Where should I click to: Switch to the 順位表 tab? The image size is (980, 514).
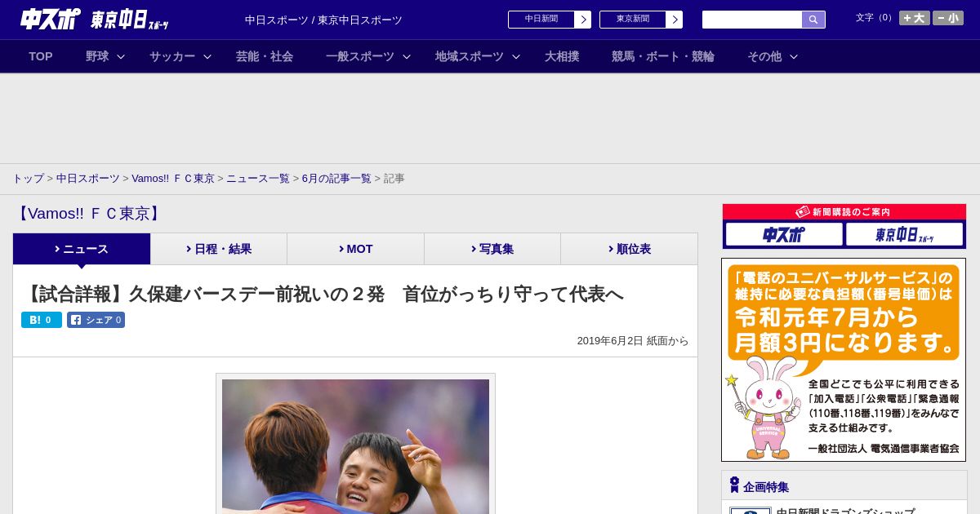coord(629,249)
